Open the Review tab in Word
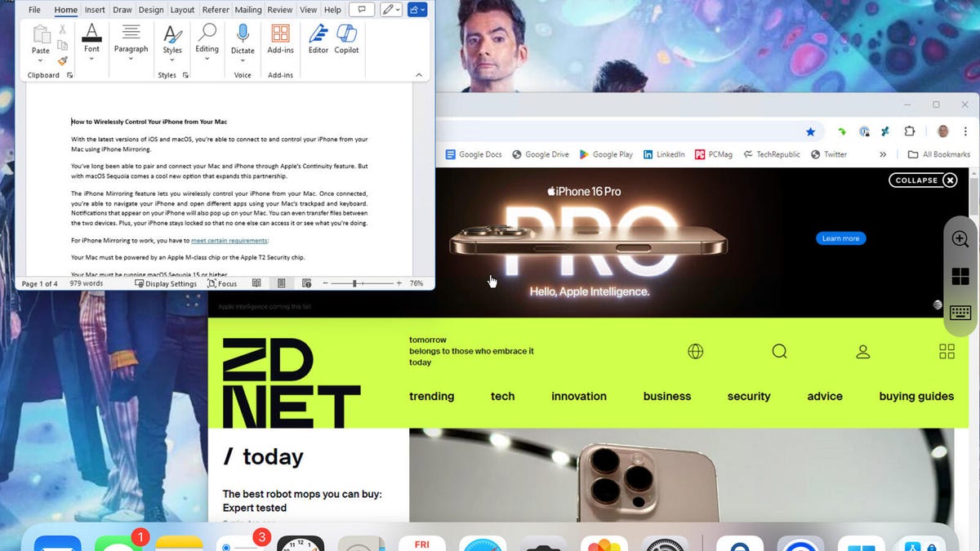This screenshot has height=551, width=980. coord(279,10)
